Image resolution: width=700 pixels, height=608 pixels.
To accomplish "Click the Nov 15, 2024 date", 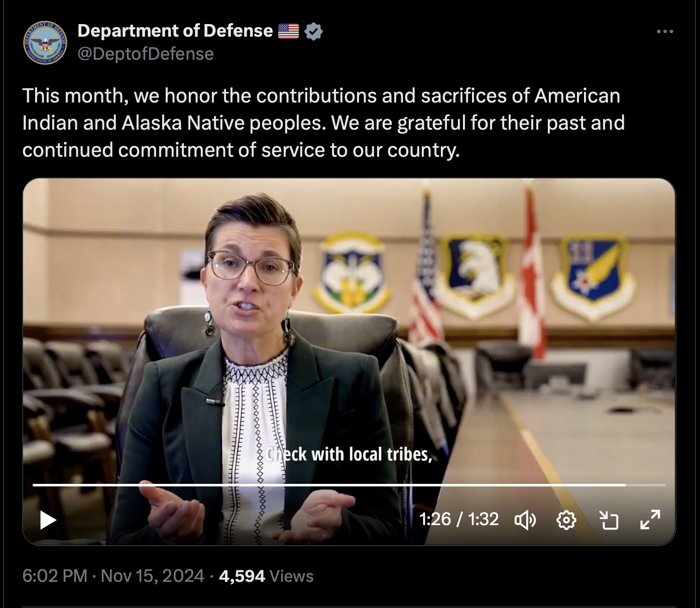I will [x=153, y=576].
